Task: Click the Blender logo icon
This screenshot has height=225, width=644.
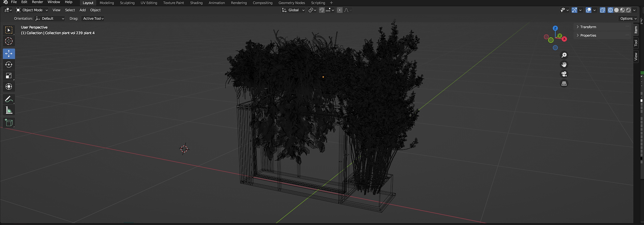Action: pyautogui.click(x=5, y=2)
